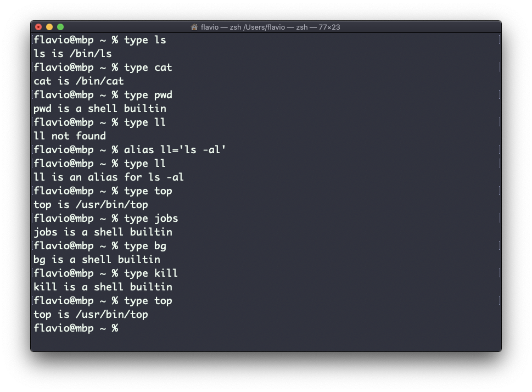This screenshot has width=532, height=392.
Task: Click the 'bg is a shell builtin' output
Action: click(97, 260)
